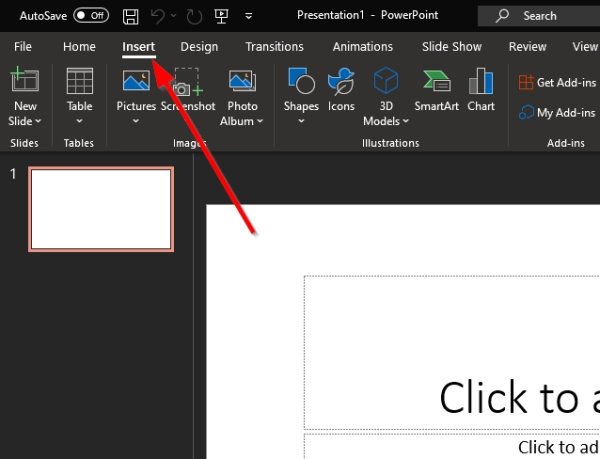The image size is (600, 459).
Task: Click the Add-ins group label
Action: [x=566, y=143]
